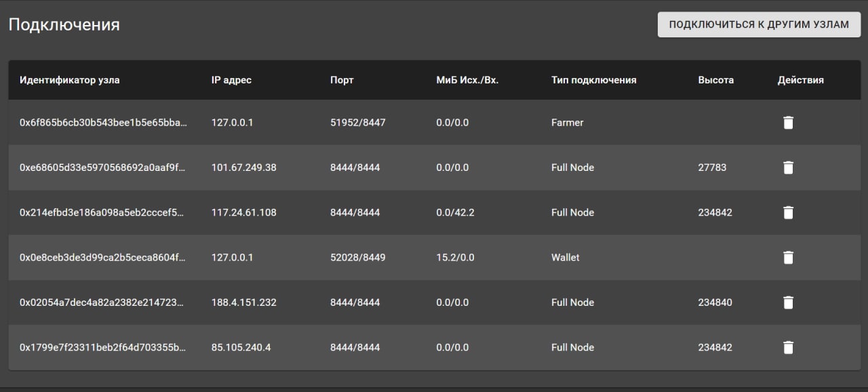Click the 127.0.0.1 address in Wallet row
The image size is (868, 392).
tap(232, 258)
